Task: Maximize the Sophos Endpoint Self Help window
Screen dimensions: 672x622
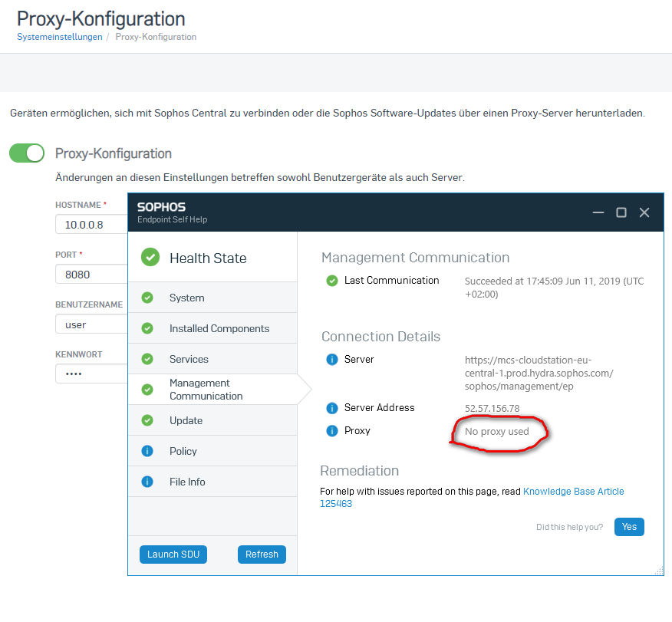Action: (621, 212)
